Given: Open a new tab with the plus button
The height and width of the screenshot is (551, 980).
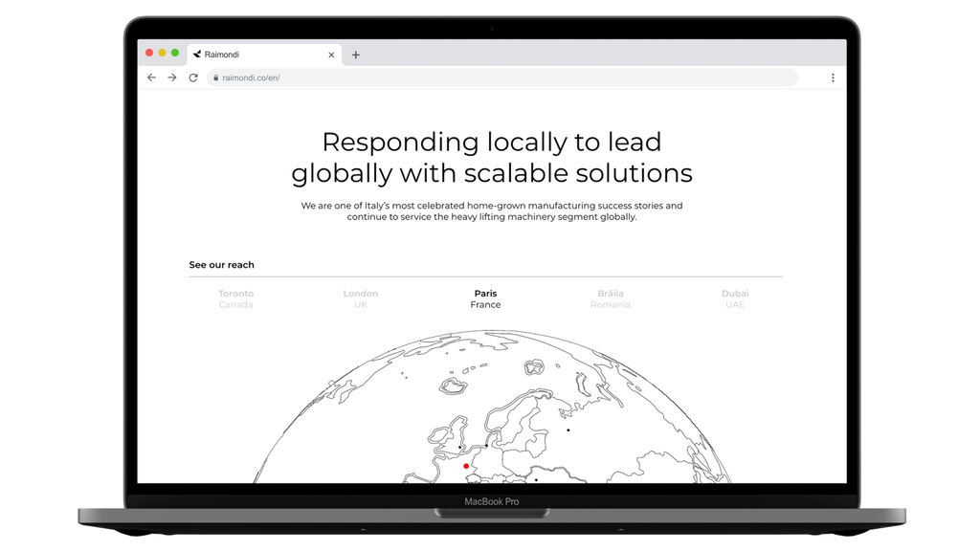Looking at the screenshot, I should tap(356, 55).
